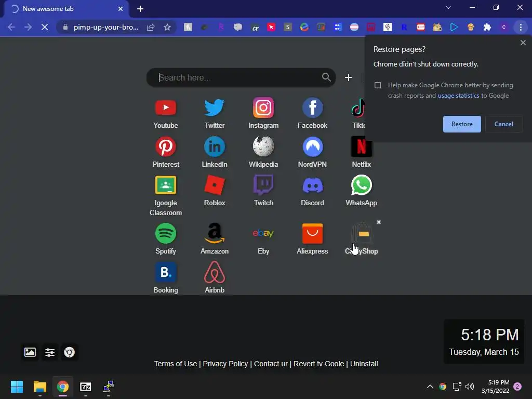Click the Revert tv Goole link
The image size is (532, 399).
coord(318,364)
